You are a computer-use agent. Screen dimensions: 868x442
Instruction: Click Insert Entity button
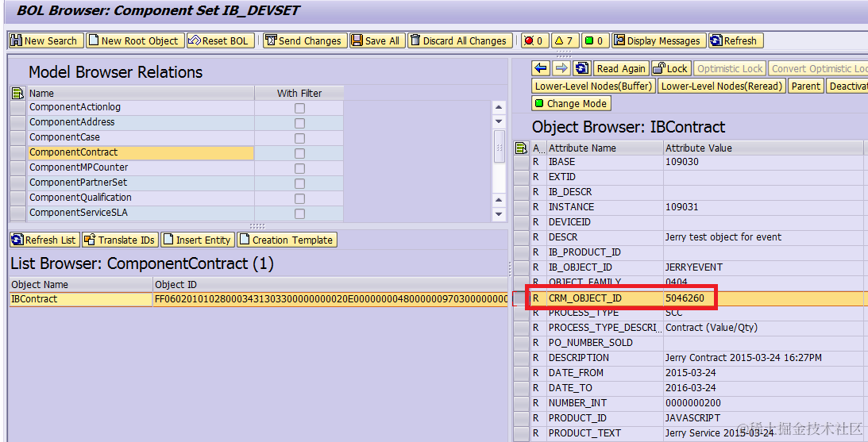[x=198, y=240]
